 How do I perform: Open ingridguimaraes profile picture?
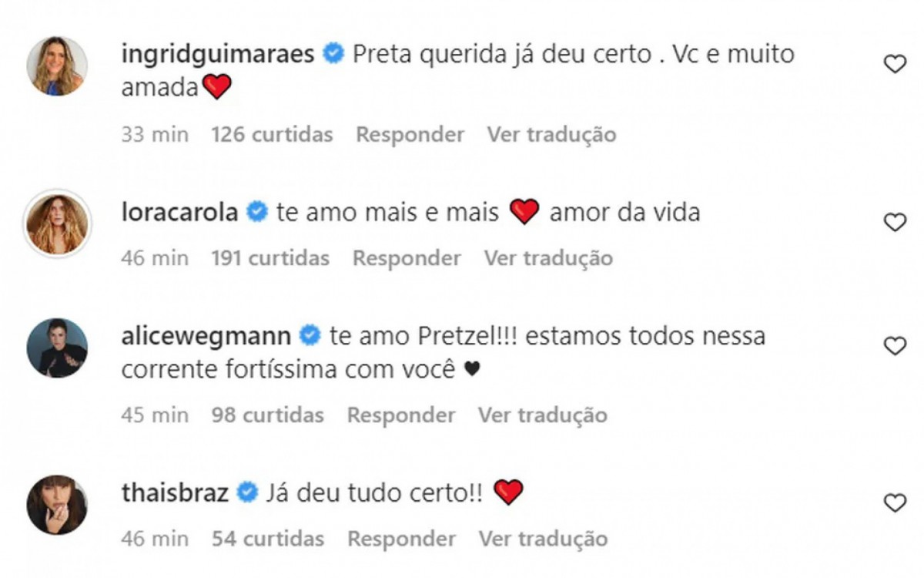[x=57, y=66]
